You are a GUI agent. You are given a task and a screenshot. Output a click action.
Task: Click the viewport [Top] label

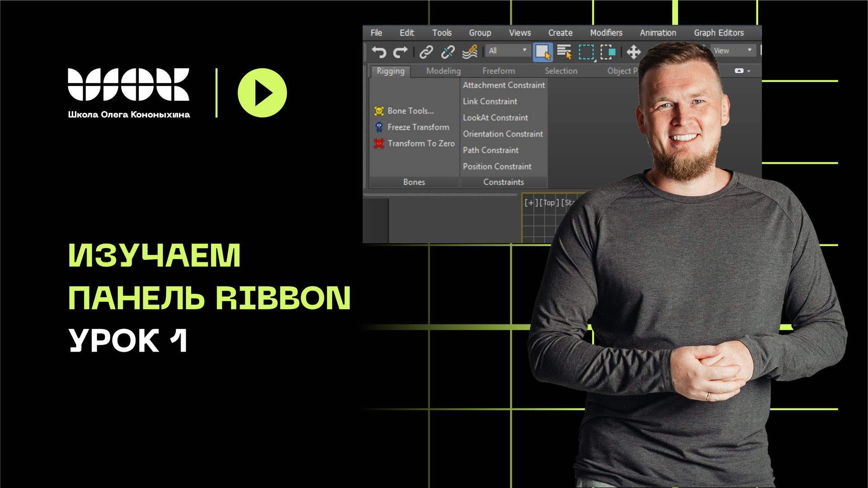549,202
